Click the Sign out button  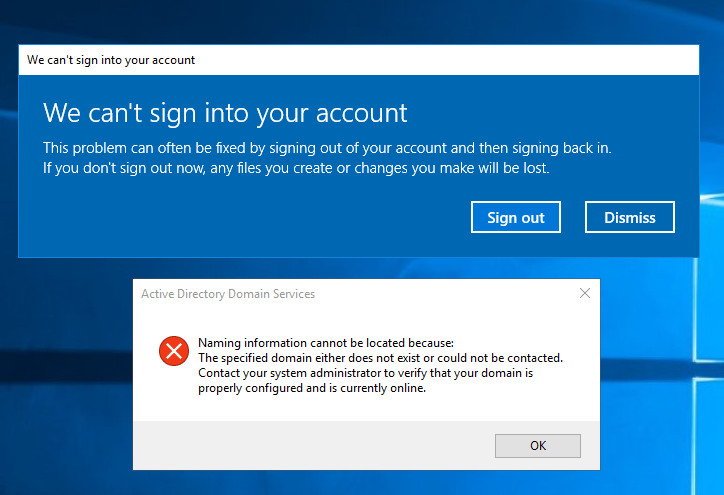515,217
